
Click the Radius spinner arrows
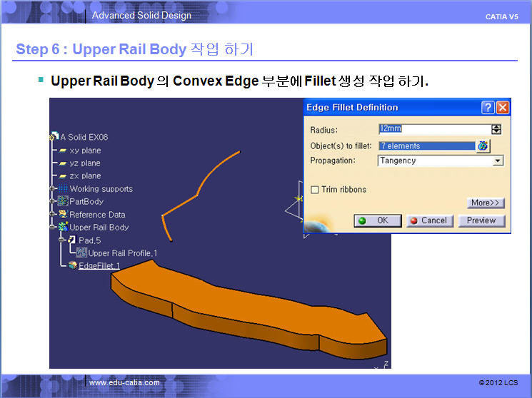(497, 129)
